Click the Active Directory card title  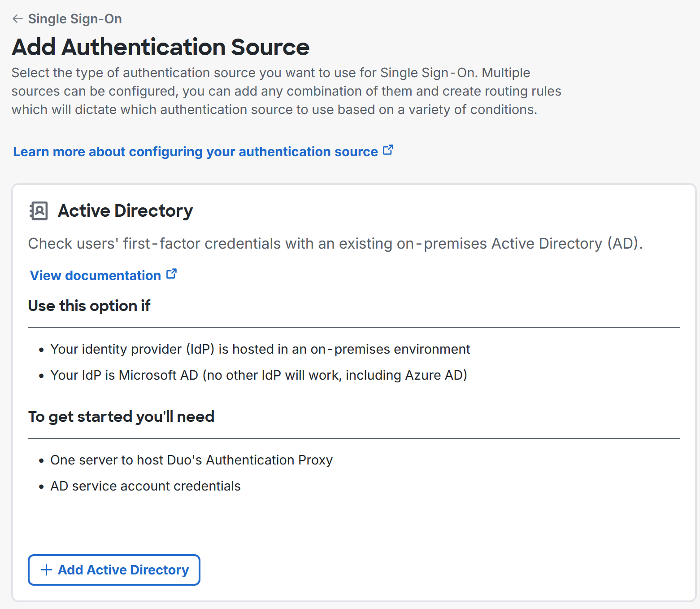125,210
